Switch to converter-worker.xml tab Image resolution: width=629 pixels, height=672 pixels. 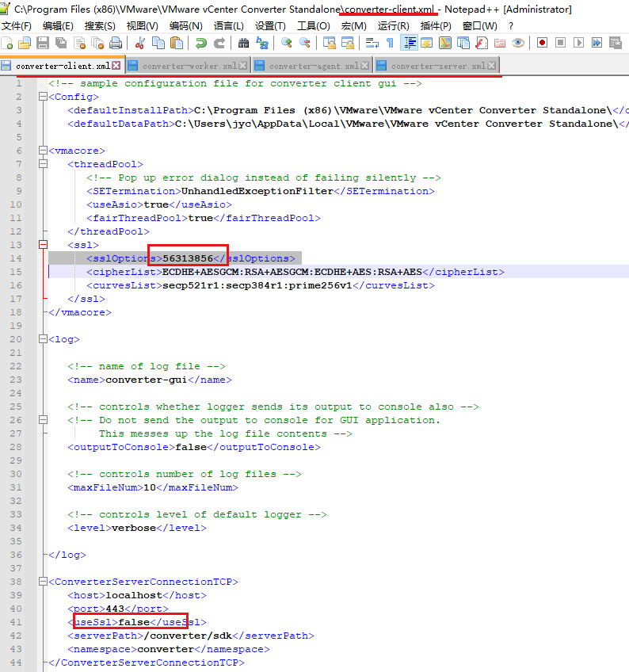(189, 66)
